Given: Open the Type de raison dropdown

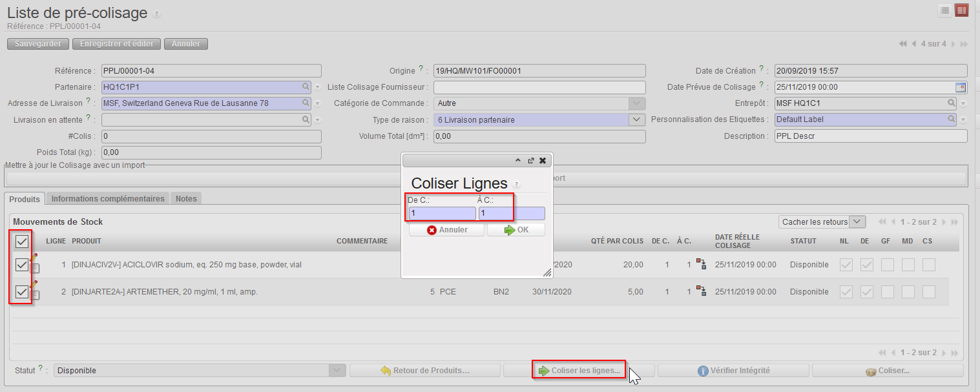Looking at the screenshot, I should [x=636, y=119].
